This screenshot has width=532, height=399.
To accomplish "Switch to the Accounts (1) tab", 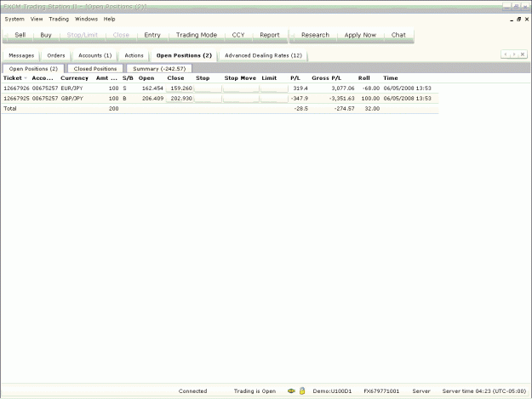I will [x=95, y=55].
